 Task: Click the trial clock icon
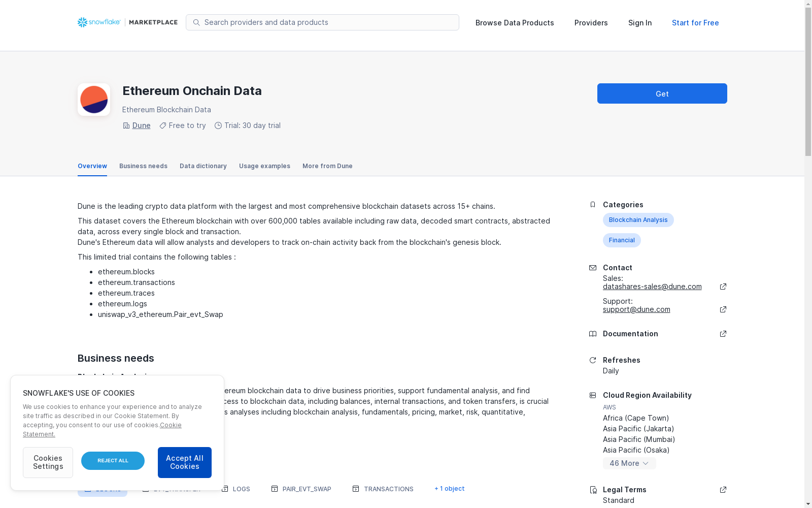tap(218, 125)
